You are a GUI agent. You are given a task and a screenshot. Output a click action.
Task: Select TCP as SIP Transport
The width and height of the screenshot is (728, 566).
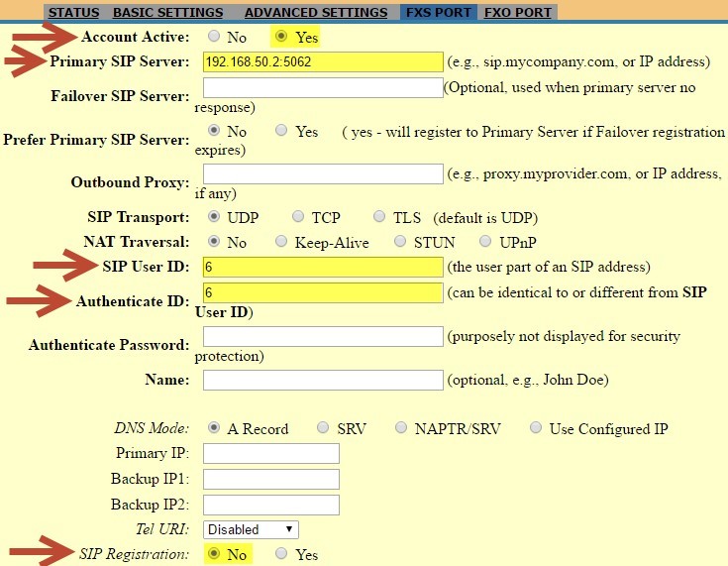point(298,216)
